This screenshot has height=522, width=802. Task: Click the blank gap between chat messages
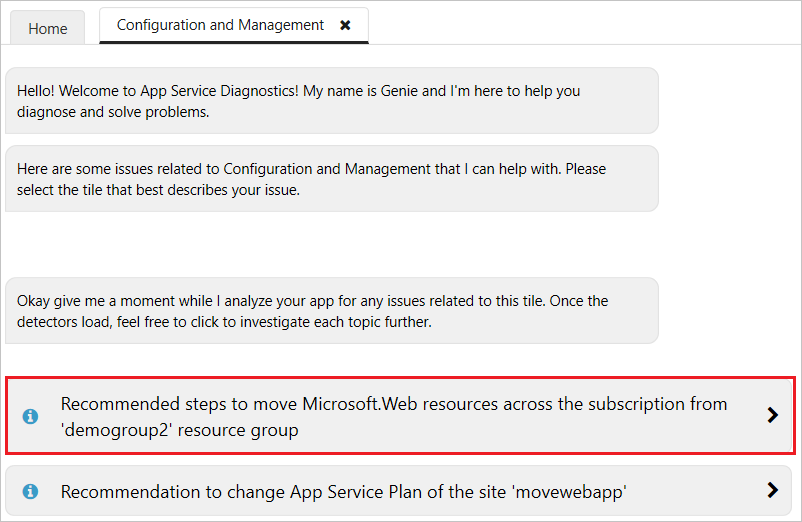tap(331, 245)
